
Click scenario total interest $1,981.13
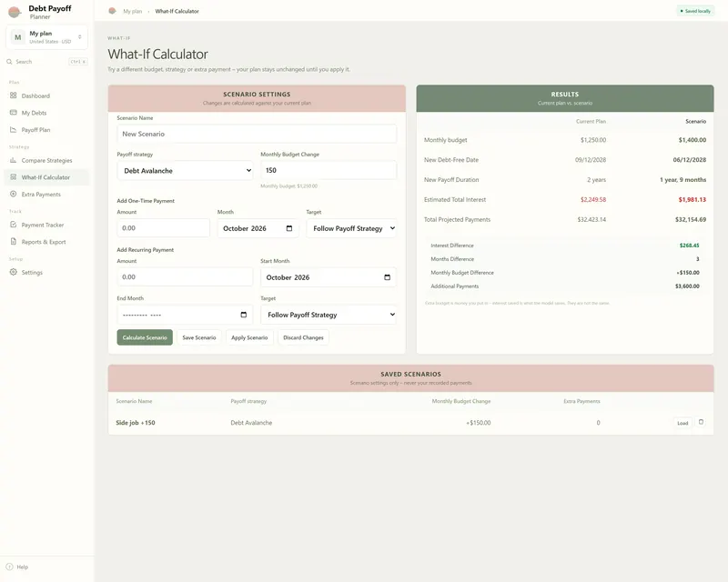coord(693,199)
